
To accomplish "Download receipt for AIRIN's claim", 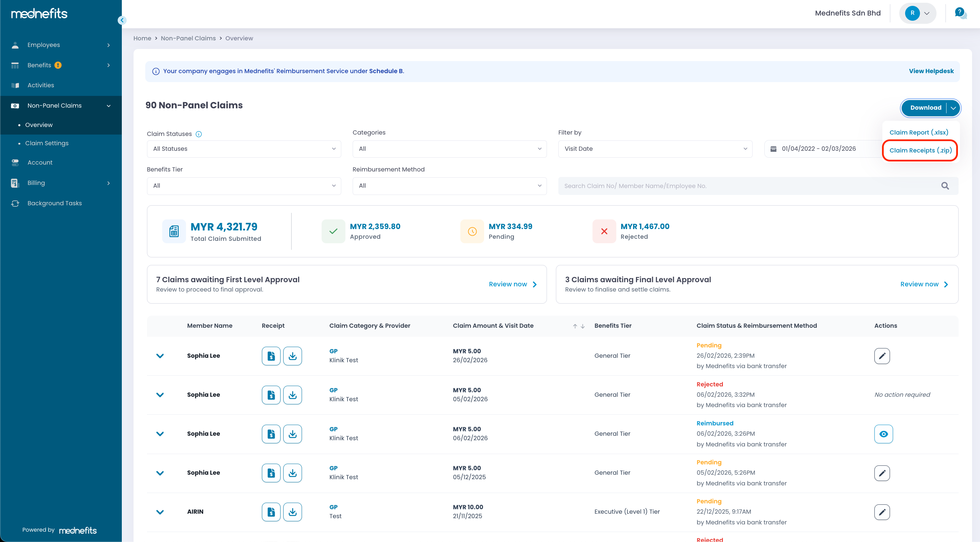I will pyautogui.click(x=292, y=512).
